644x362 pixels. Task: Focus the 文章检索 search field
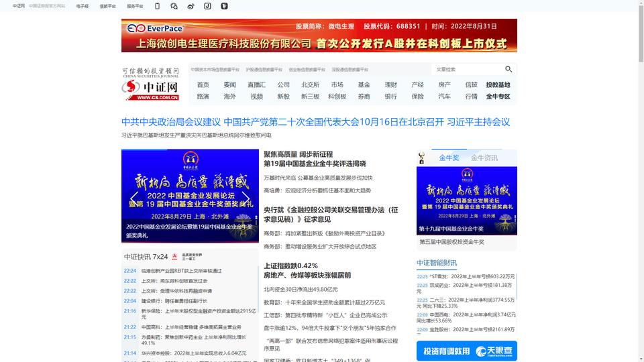pyautogui.click(x=468, y=69)
